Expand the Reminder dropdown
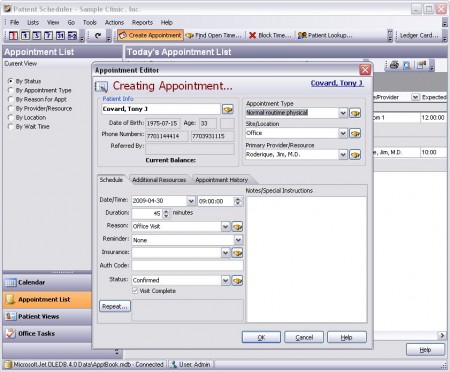This screenshot has height=372, width=450. tap(238, 240)
